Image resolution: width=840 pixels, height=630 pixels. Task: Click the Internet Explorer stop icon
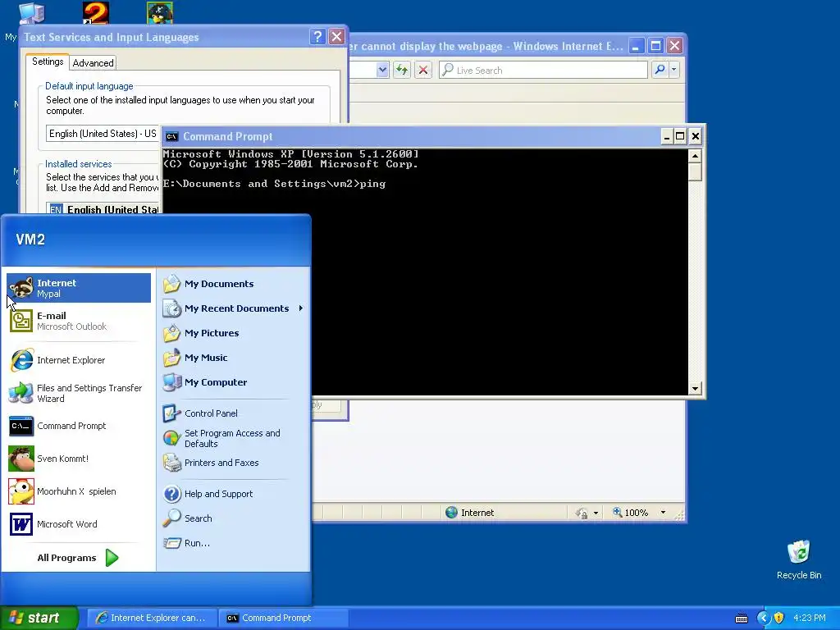click(423, 70)
